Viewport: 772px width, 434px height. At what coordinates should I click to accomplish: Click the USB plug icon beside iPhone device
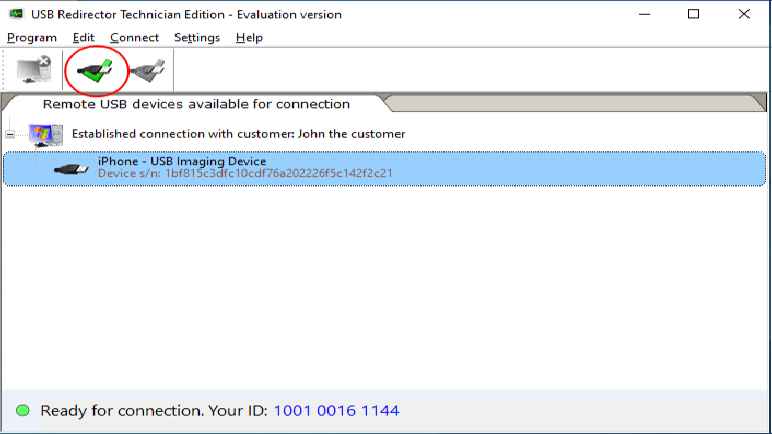72,168
